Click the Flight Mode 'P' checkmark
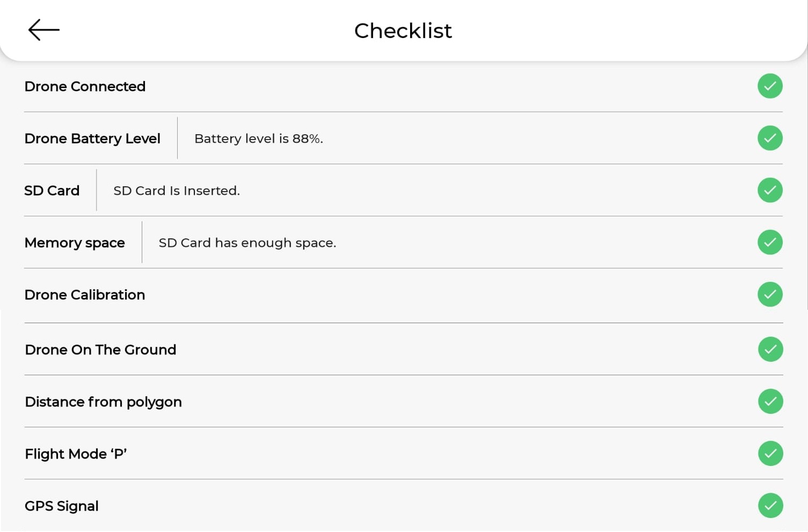The image size is (808, 532). (x=770, y=453)
